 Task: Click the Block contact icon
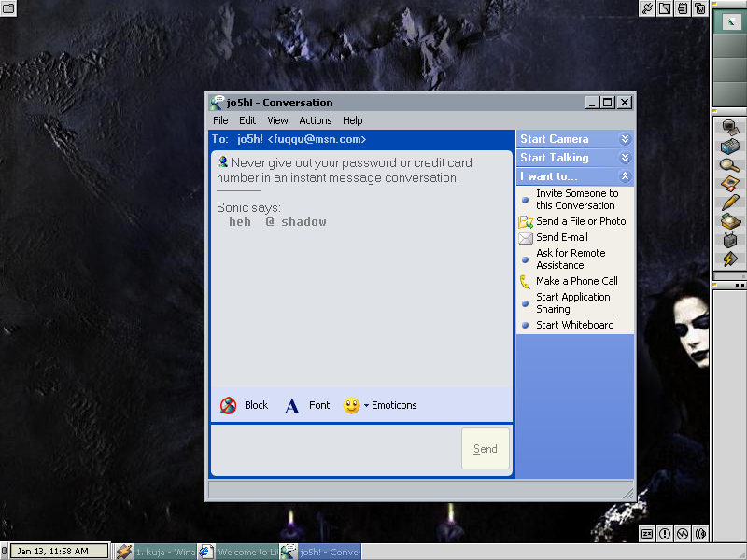[x=229, y=405]
